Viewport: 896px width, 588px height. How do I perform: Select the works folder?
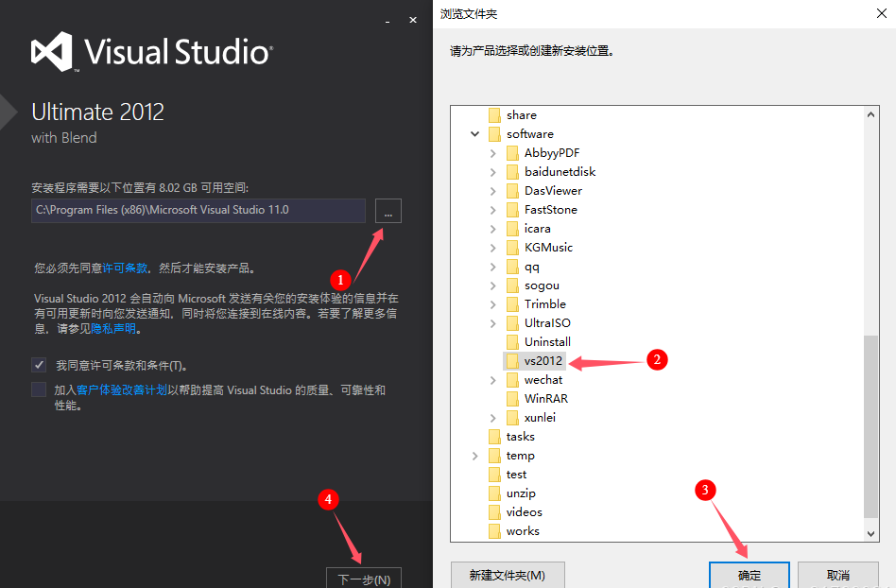pyautogui.click(x=526, y=530)
